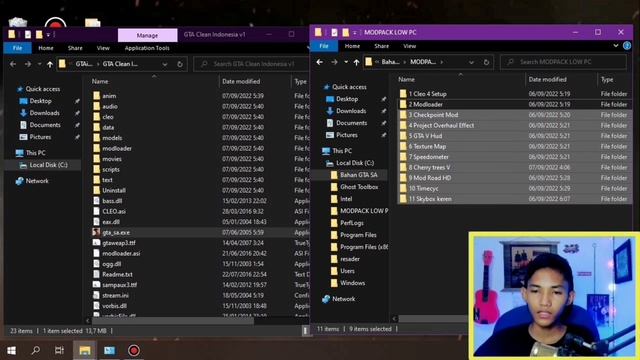Open Downloads in left window Quick access
640x360 pixels.
point(44,113)
